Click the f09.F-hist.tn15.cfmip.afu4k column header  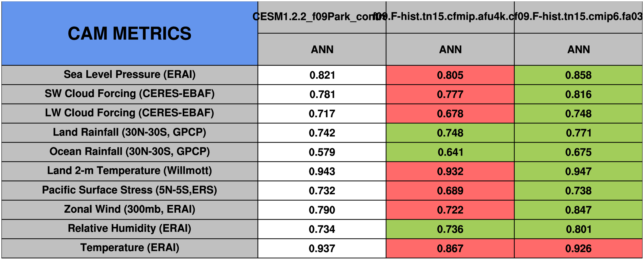(450, 17)
